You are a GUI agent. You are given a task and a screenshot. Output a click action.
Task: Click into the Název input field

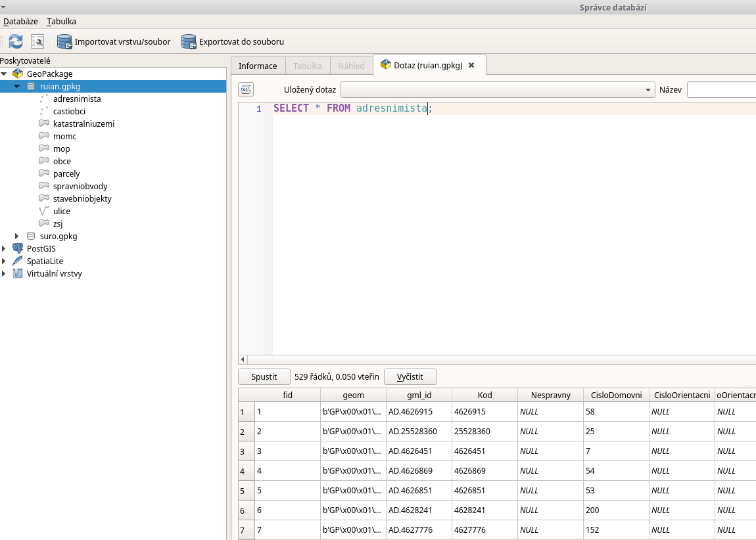[721, 89]
